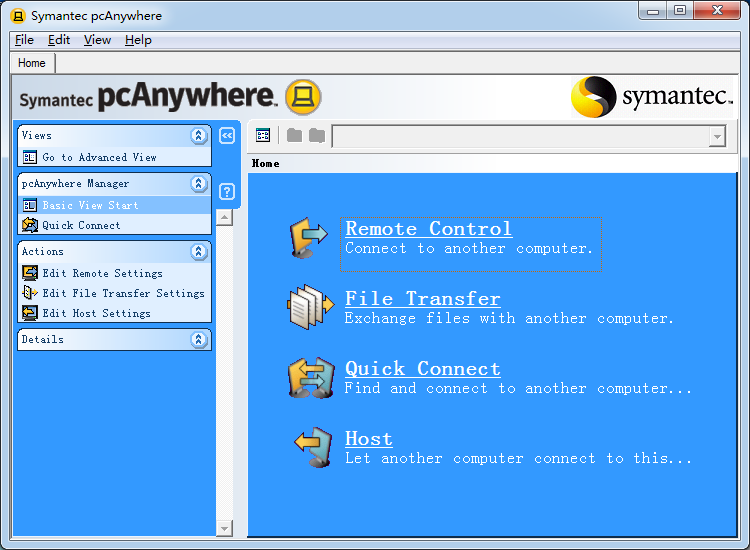Open the Remote Control link
750x550 pixels.
click(428, 229)
